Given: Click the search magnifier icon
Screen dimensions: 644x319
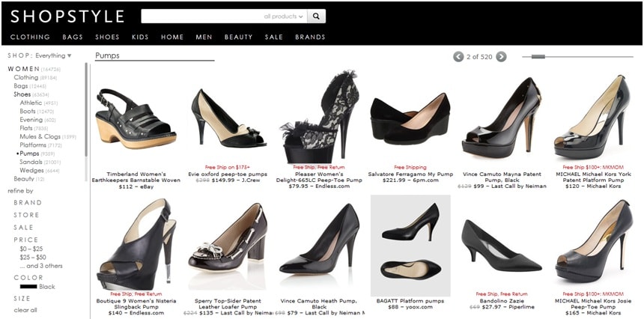Looking at the screenshot, I should [316, 16].
